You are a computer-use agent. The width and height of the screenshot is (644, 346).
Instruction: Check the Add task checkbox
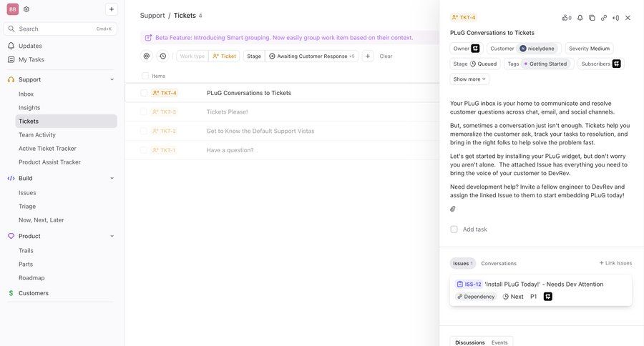(454, 229)
